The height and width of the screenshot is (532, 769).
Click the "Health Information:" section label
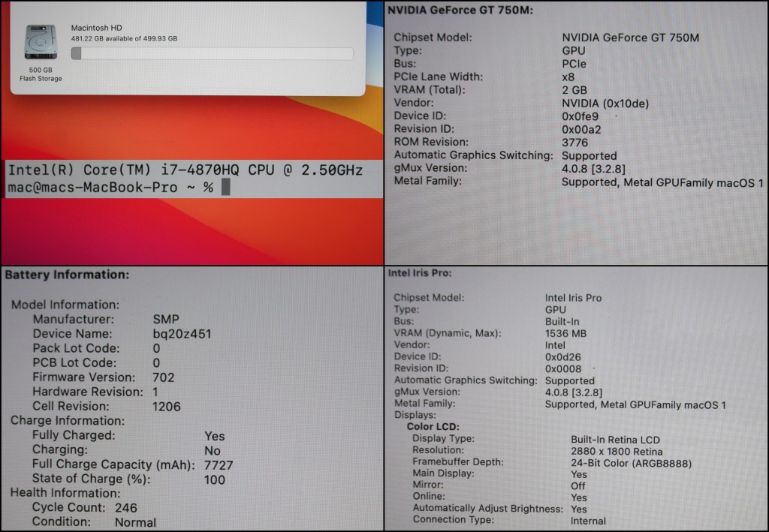pyautogui.click(x=65, y=493)
